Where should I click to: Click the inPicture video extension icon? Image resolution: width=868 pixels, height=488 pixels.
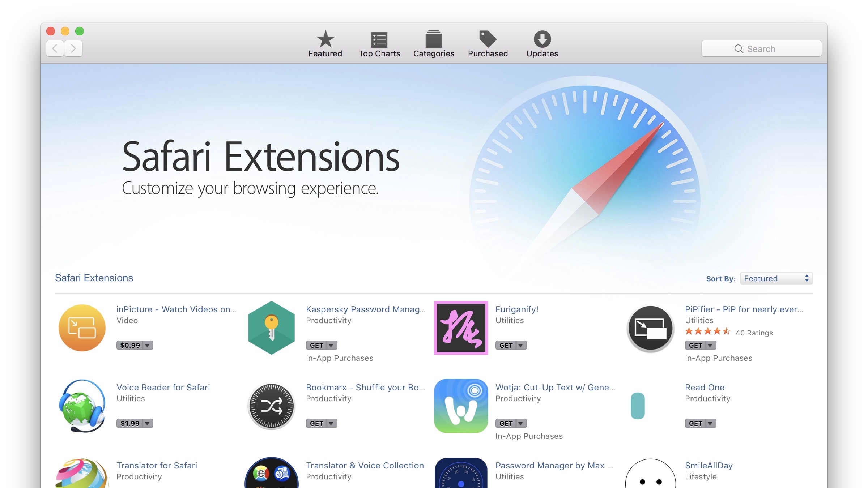[x=82, y=327]
